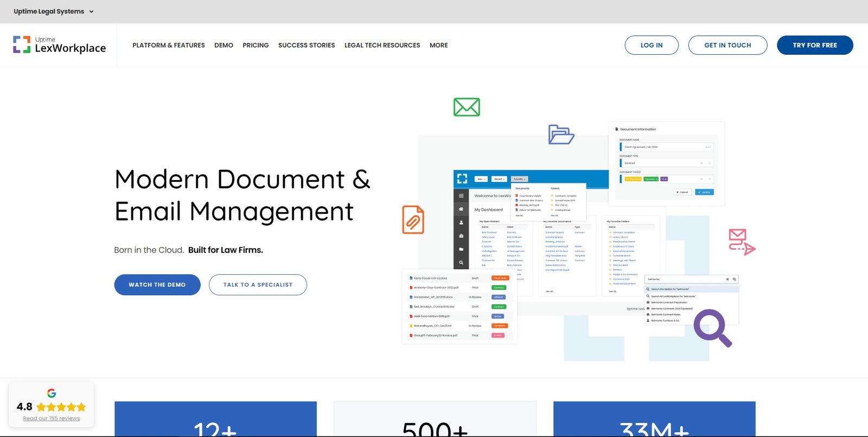The width and height of the screenshot is (868, 437).
Task: Click the purple magnifying glass icon
Action: point(712,327)
